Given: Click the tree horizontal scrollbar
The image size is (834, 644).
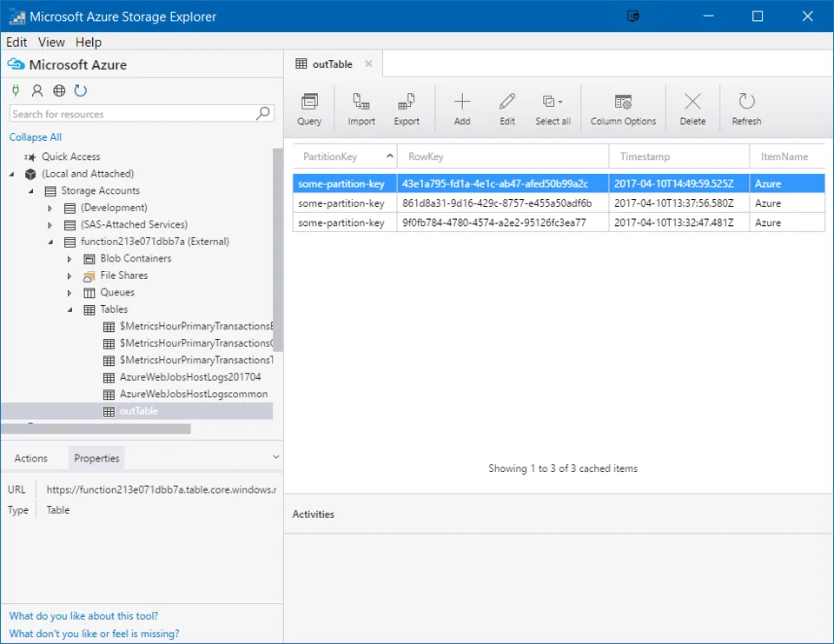Looking at the screenshot, I should [96, 428].
